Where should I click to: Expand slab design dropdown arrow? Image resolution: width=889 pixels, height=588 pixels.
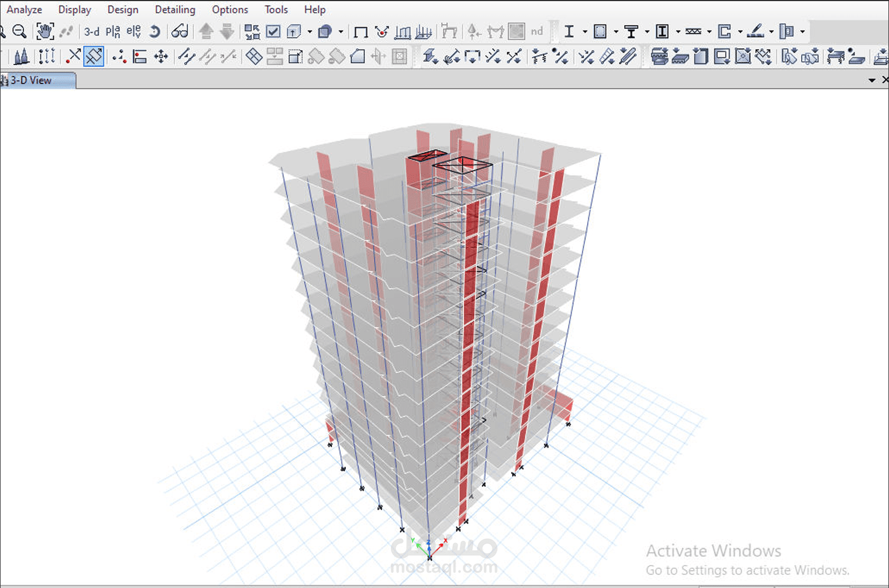[772, 32]
